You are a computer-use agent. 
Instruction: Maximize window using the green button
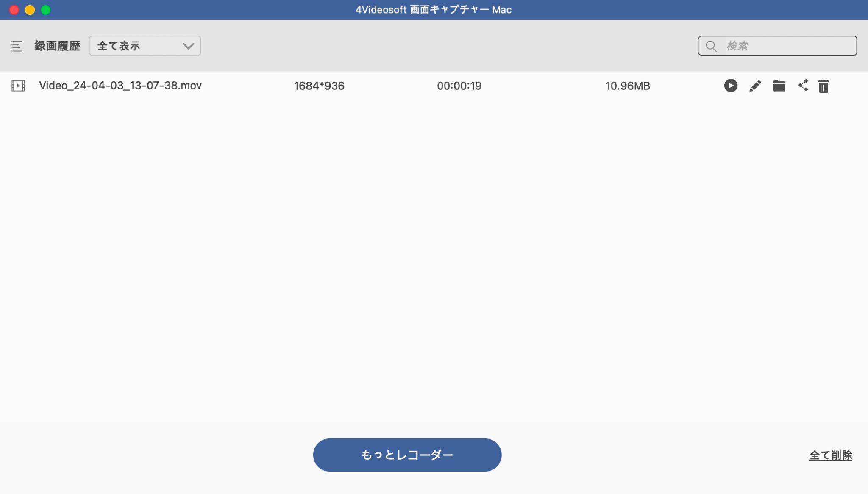coord(46,10)
